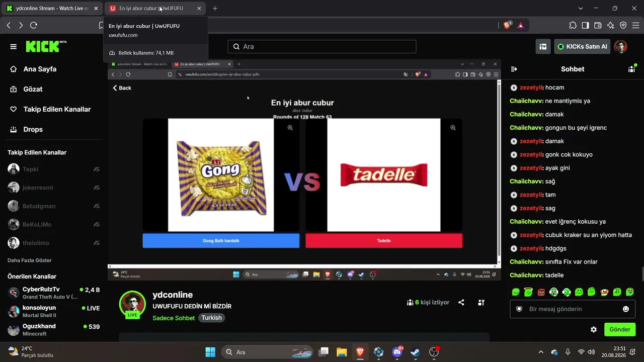644x362 pixels.
Task: Click the KICKs Satın Al button
Action: [x=582, y=47]
